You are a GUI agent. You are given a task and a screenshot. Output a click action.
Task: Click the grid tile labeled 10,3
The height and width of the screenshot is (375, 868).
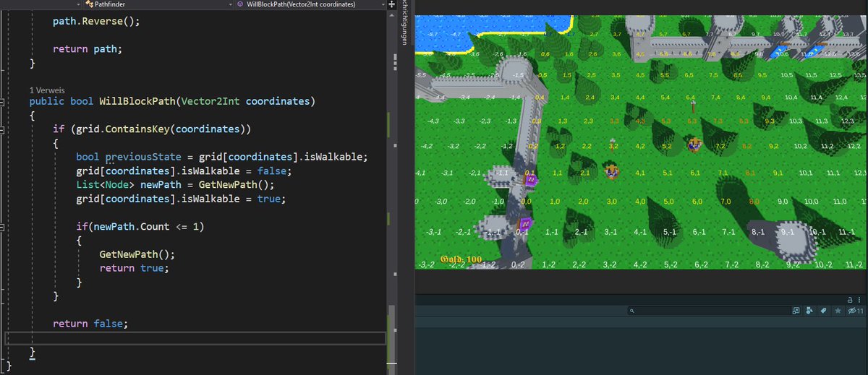tap(796, 121)
